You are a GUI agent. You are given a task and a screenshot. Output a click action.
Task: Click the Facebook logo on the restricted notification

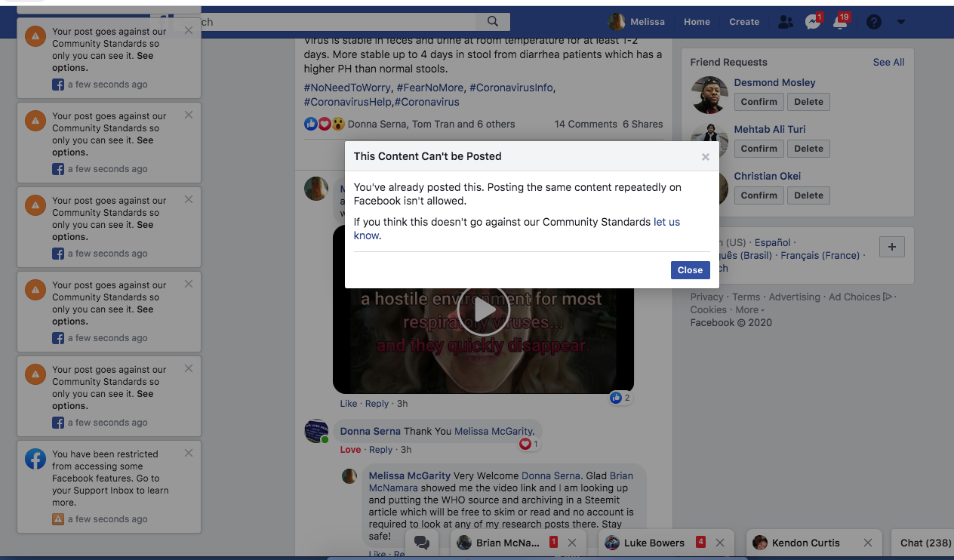click(x=35, y=459)
